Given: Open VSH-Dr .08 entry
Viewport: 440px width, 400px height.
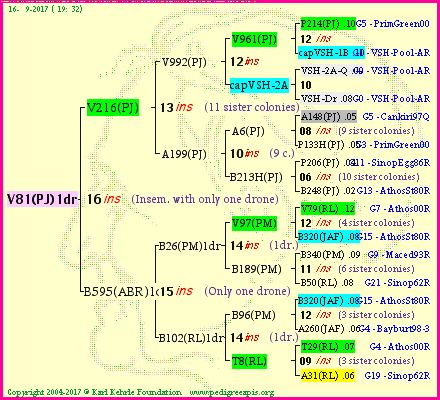Looking at the screenshot, I should [327, 99].
